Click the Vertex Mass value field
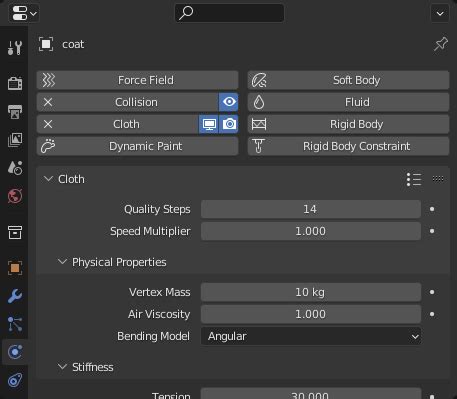The height and width of the screenshot is (399, 457). point(311,292)
